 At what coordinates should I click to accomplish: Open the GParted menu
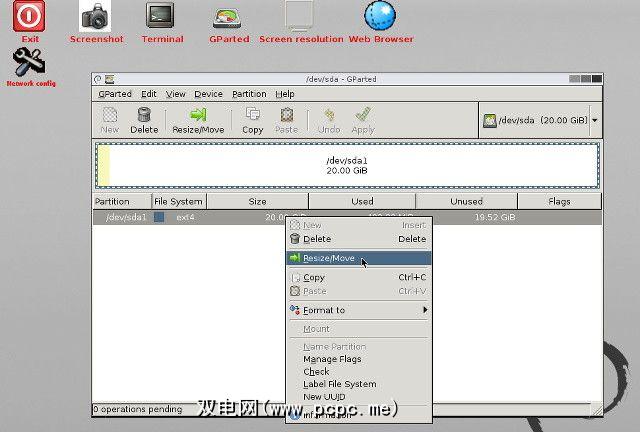click(x=115, y=94)
